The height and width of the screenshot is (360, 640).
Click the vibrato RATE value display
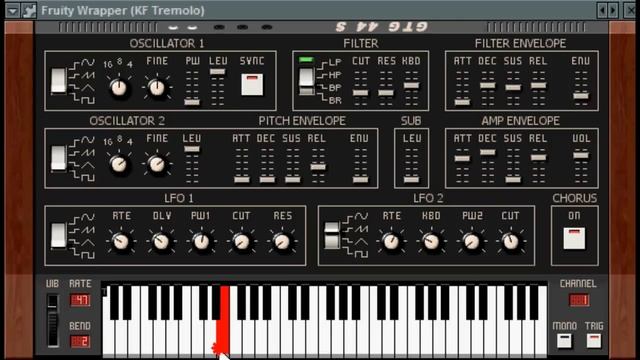point(80,300)
